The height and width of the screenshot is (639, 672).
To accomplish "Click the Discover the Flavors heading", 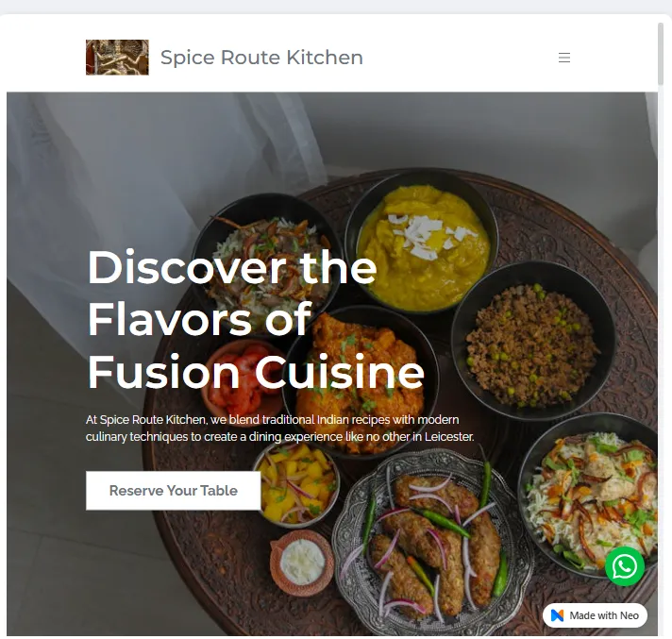I will point(256,319).
